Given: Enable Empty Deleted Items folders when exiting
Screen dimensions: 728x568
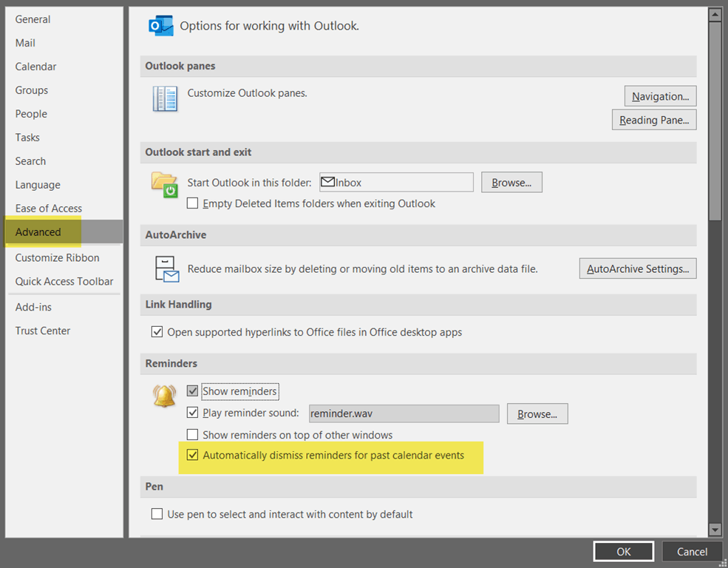Looking at the screenshot, I should click(193, 203).
